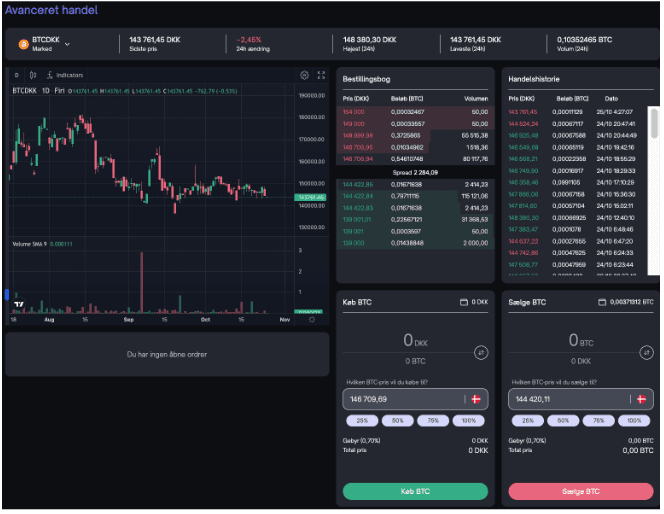Viewport: 664px width, 514px height.
Task: Click the wallet balance icon in Køb BTC
Action: click(x=463, y=302)
